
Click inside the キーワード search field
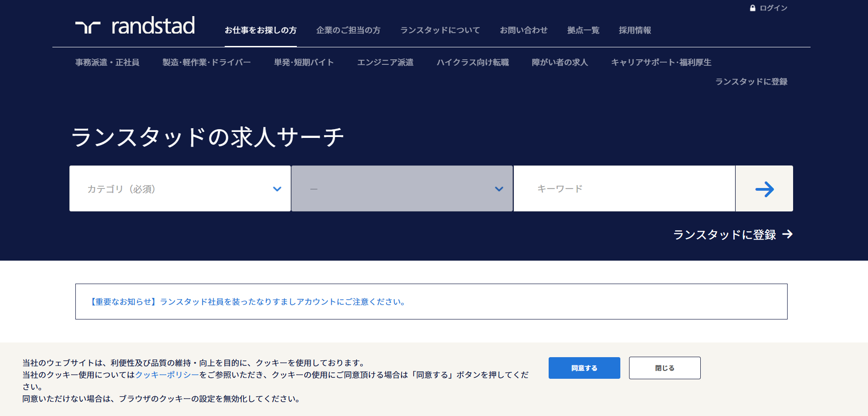click(x=624, y=189)
